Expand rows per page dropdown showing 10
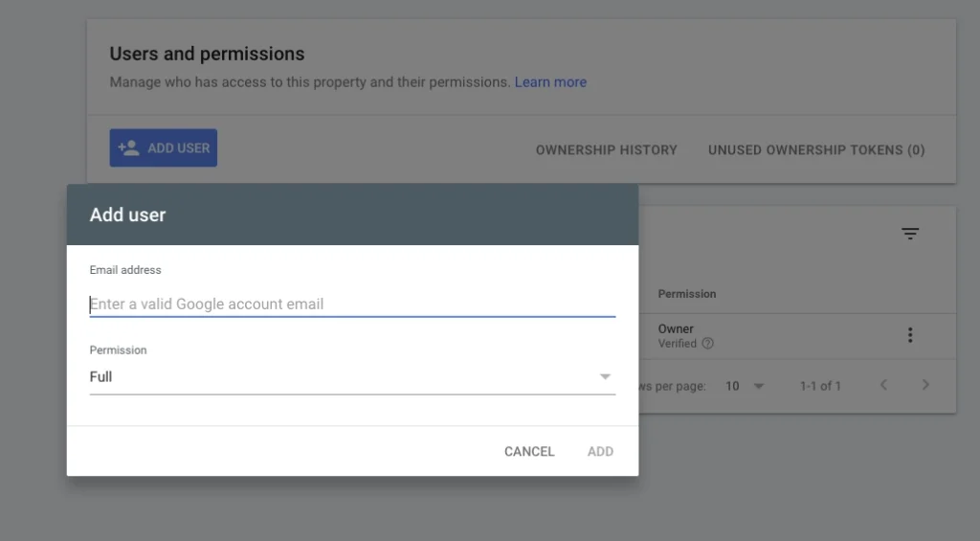This screenshot has height=541, width=980. (745, 386)
